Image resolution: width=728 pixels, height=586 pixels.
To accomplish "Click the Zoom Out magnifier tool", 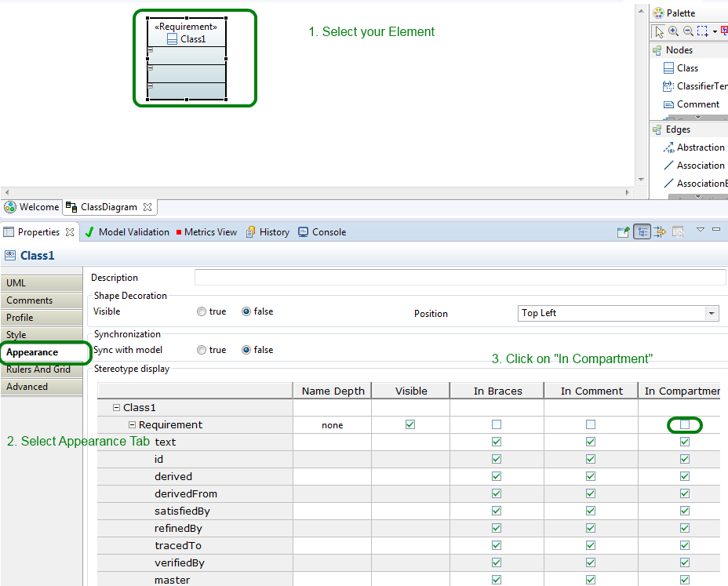I will [688, 31].
